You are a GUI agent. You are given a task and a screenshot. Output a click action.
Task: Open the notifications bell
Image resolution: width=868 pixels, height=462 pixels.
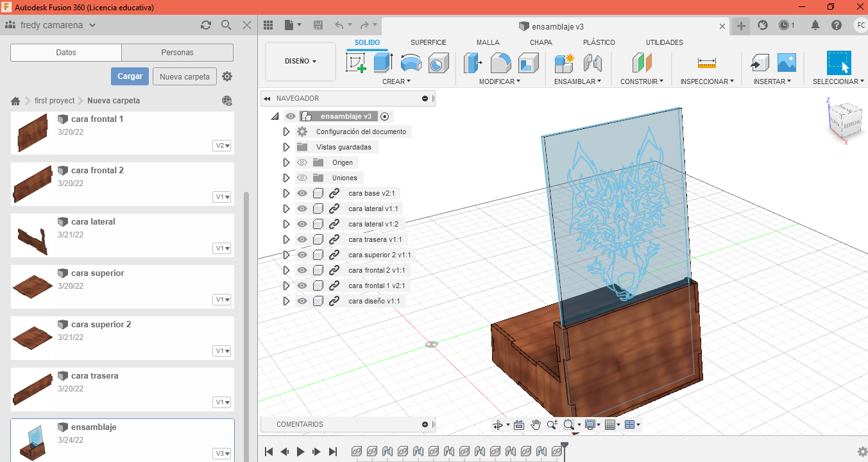pyautogui.click(x=815, y=25)
